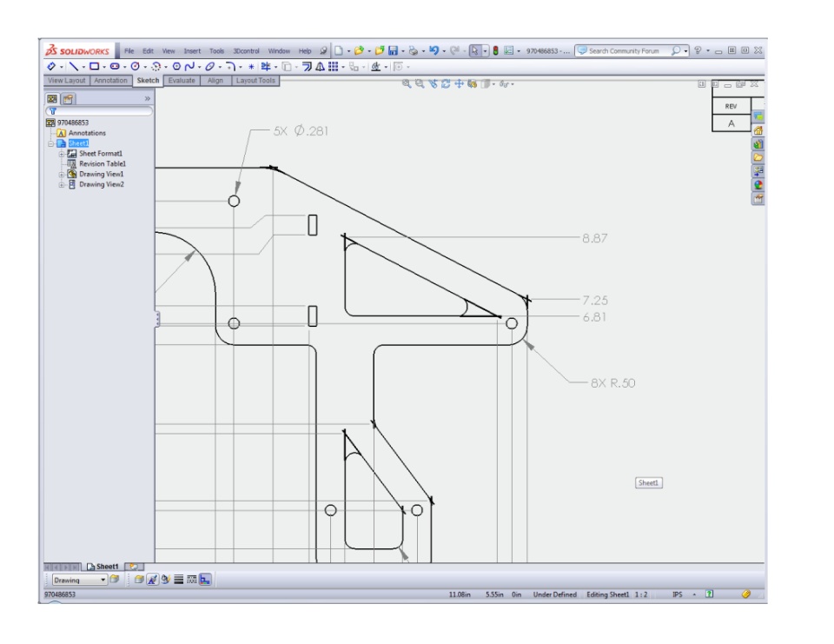
Task: Open the Line tool dropdown arrow
Action: pyautogui.click(x=83, y=67)
